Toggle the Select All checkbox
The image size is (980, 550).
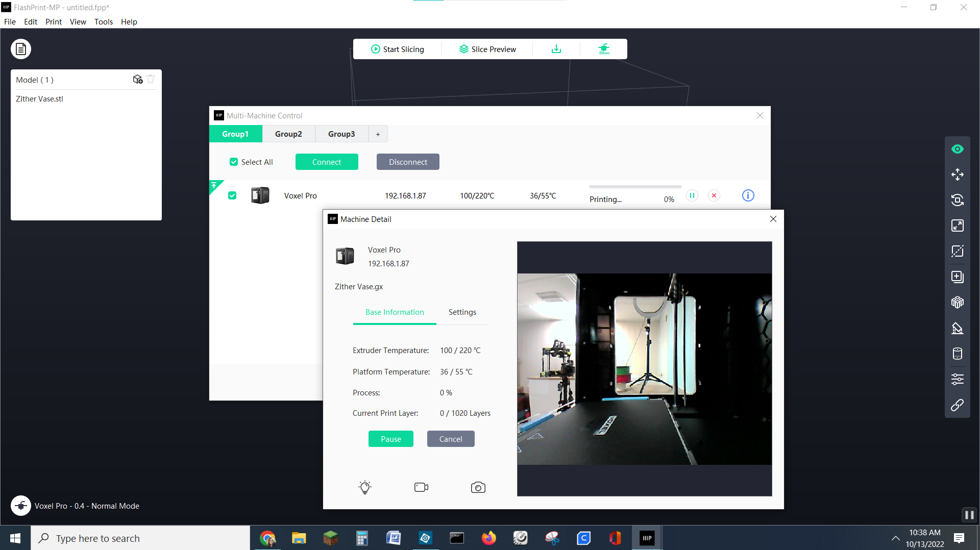pyautogui.click(x=234, y=162)
